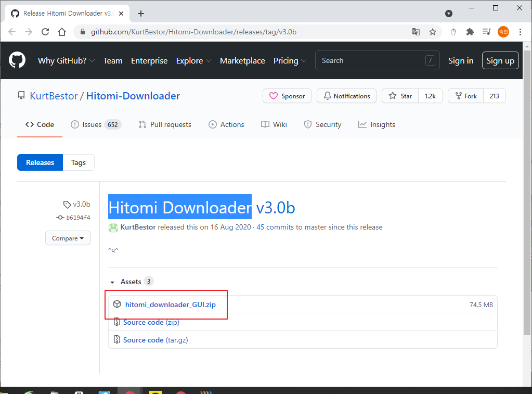This screenshot has width=532, height=394.
Task: View the 1.2k stargazers count
Action: pyautogui.click(x=430, y=96)
